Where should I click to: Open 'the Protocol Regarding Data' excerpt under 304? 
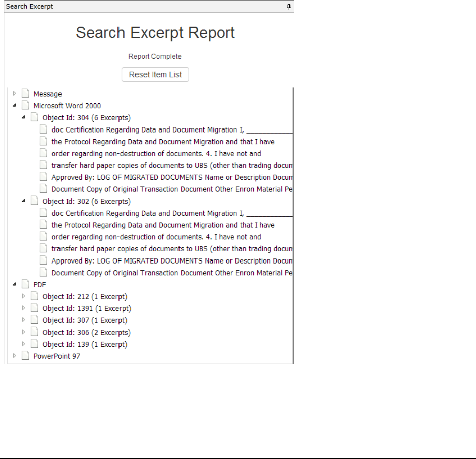pyautogui.click(x=163, y=142)
